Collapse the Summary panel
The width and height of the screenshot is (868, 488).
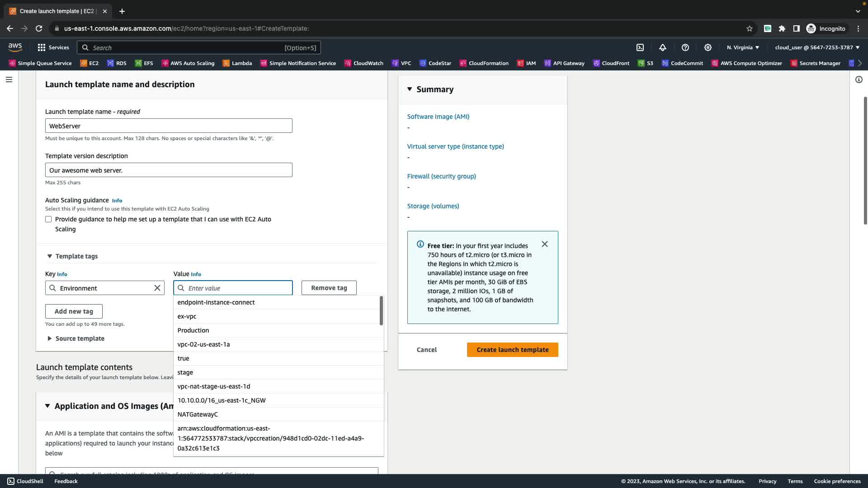(x=410, y=89)
